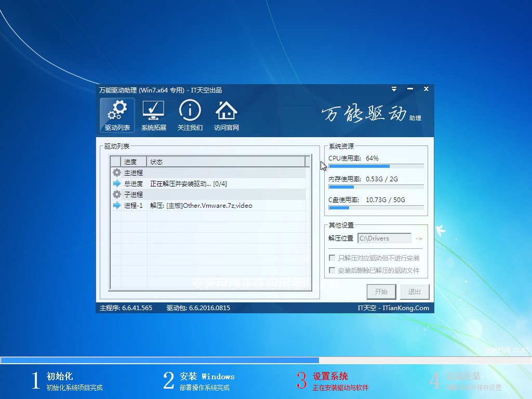
Task: Click step 4 完成安装 in installer
Action: (x=465, y=381)
